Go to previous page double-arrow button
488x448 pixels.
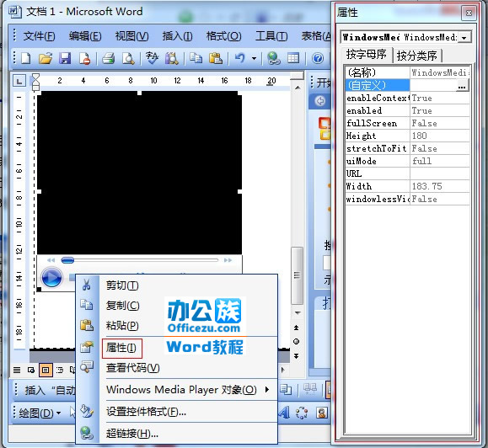(297, 328)
